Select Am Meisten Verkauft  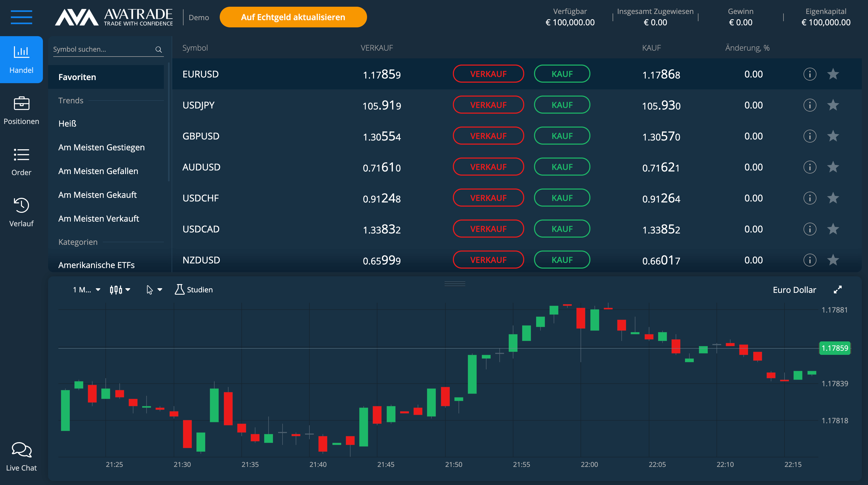[98, 218]
